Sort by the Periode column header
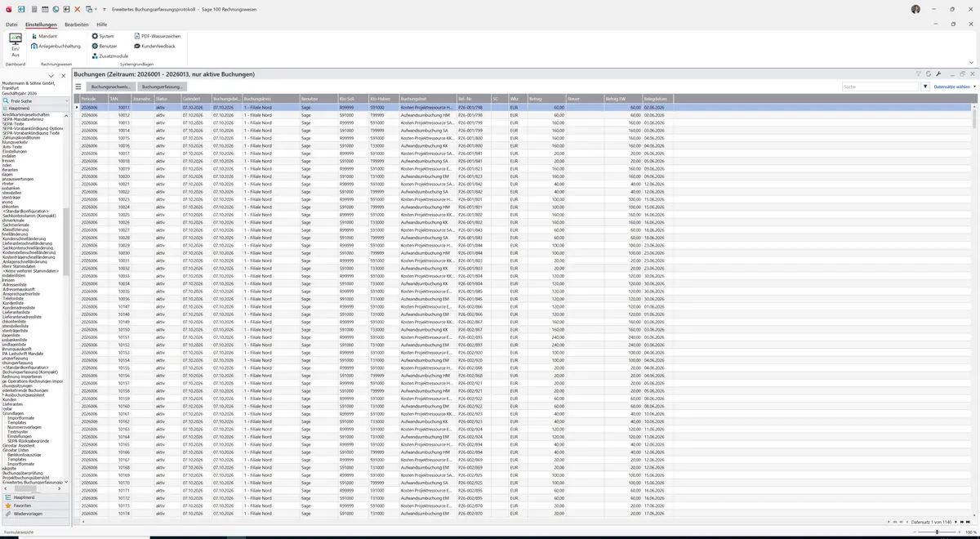The width and height of the screenshot is (980, 539). pyautogui.click(x=93, y=99)
